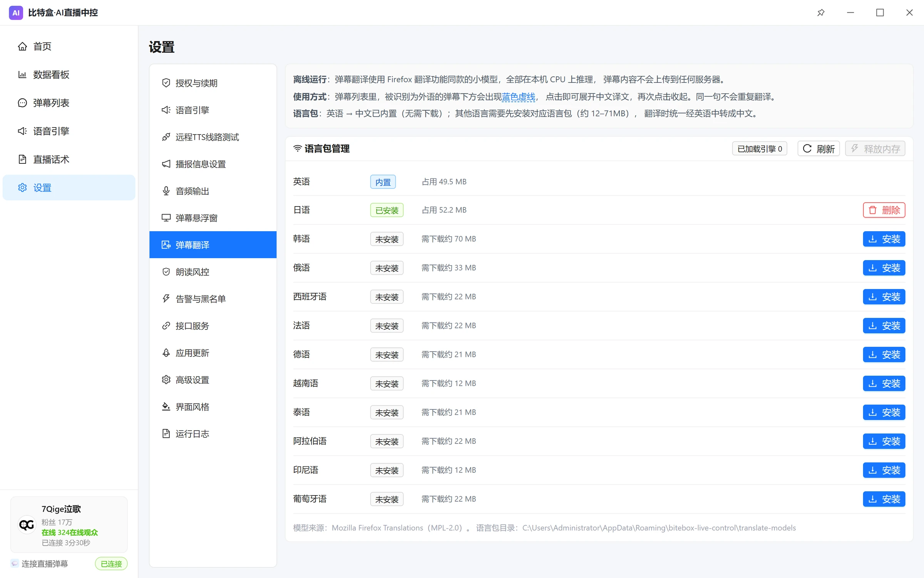Click the 音频输出 microphone icon
The width and height of the screenshot is (924, 578).
(x=166, y=191)
